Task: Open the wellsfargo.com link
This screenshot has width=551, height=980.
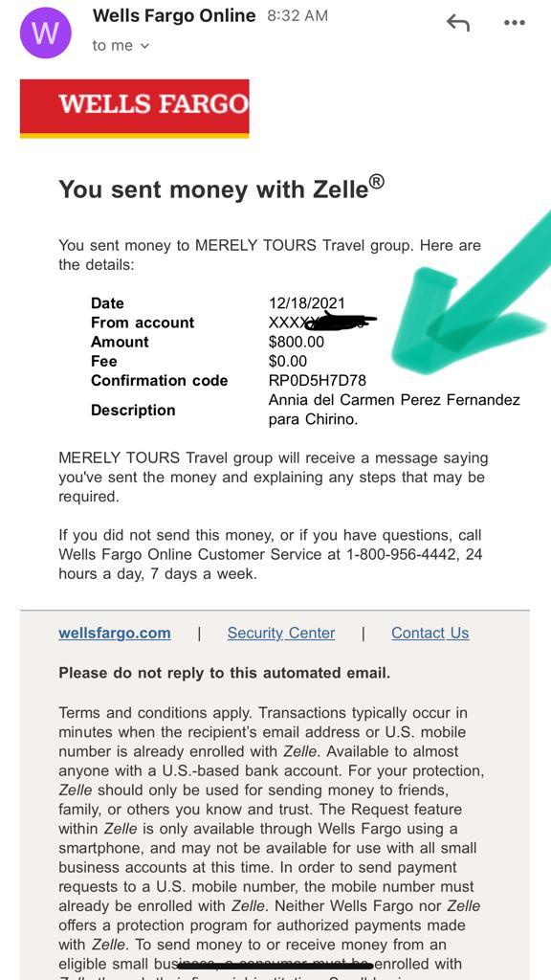Action: pyautogui.click(x=115, y=634)
